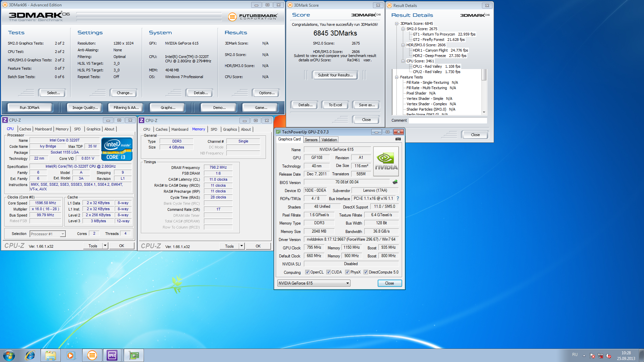Open Tools dropdown arrow in CPU-Z memory window
Viewport: 644px width, 362px height.
point(241,246)
